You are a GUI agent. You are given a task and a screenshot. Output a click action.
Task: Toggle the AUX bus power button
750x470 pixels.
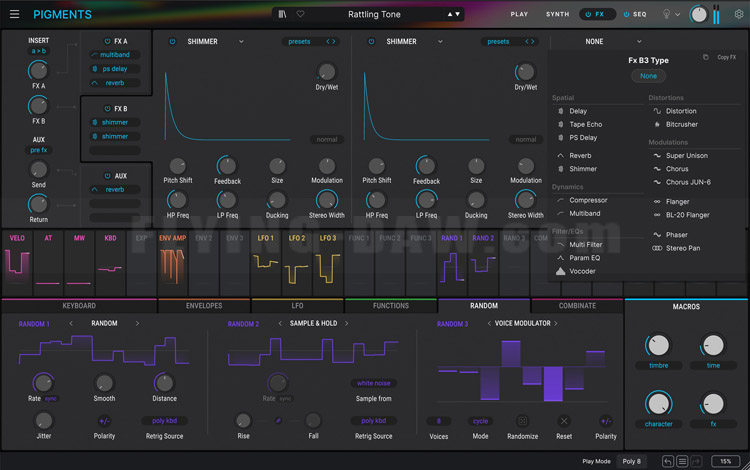coord(107,176)
